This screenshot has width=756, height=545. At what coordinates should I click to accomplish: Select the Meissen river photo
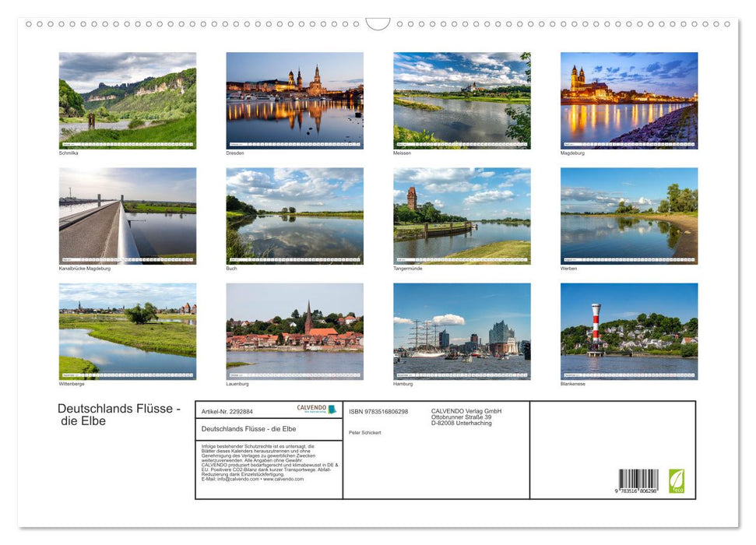[462, 100]
